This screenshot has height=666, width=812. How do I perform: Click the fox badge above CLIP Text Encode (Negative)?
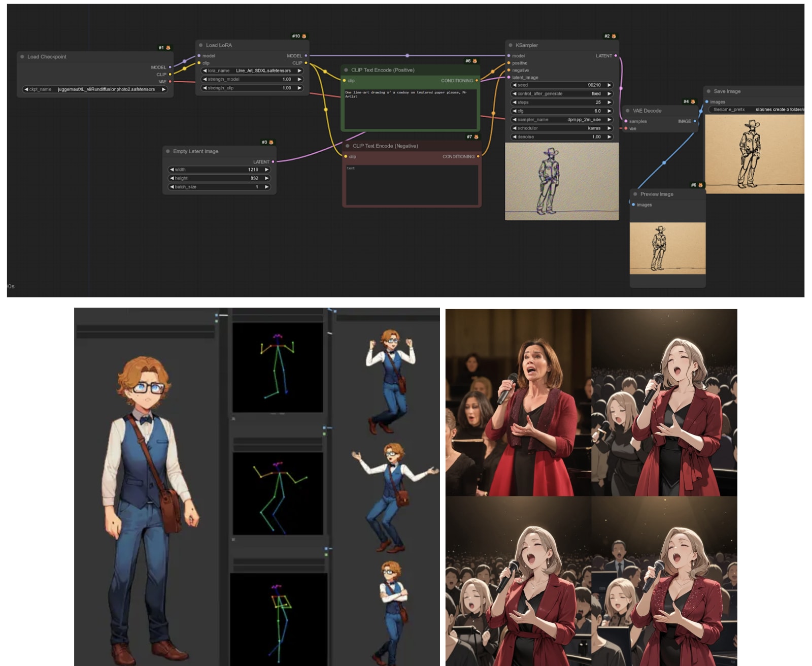tap(476, 137)
